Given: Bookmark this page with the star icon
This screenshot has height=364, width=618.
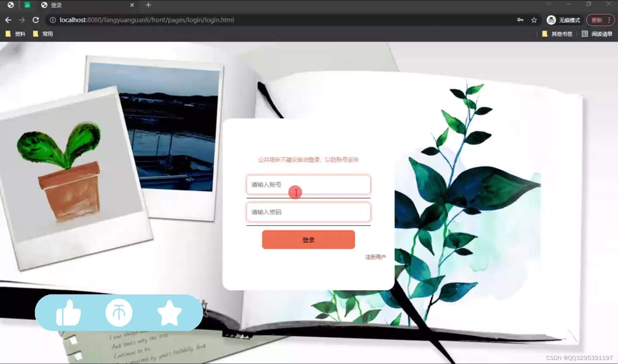Looking at the screenshot, I should pyautogui.click(x=534, y=20).
